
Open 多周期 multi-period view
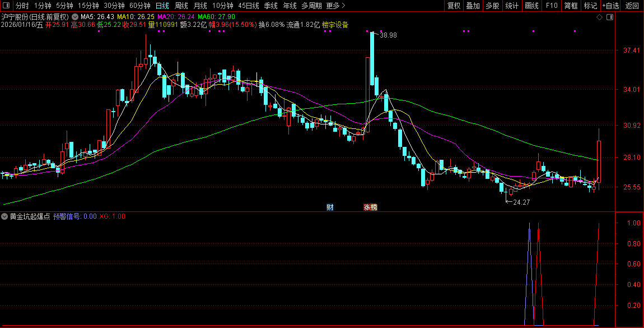[x=311, y=6]
